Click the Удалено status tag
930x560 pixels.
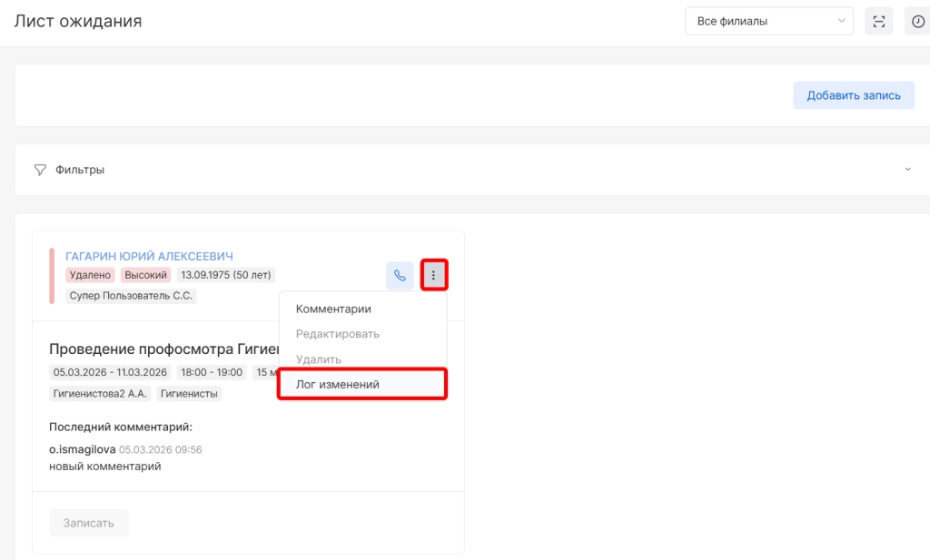90,275
